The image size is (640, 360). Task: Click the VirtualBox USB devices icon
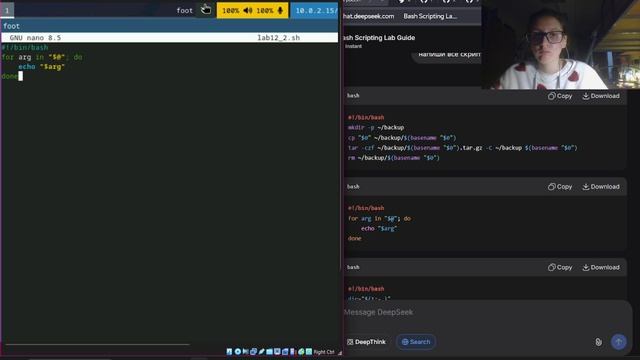pos(261,351)
